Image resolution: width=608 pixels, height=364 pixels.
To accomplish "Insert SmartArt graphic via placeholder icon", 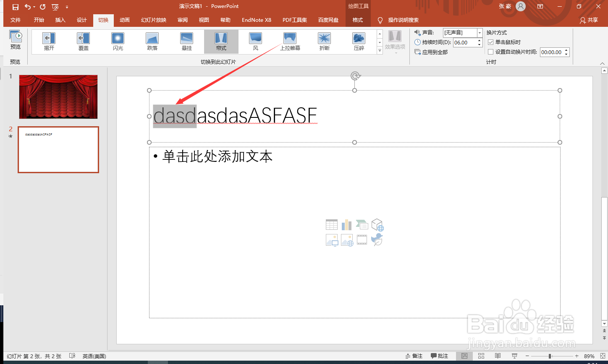I will [362, 225].
